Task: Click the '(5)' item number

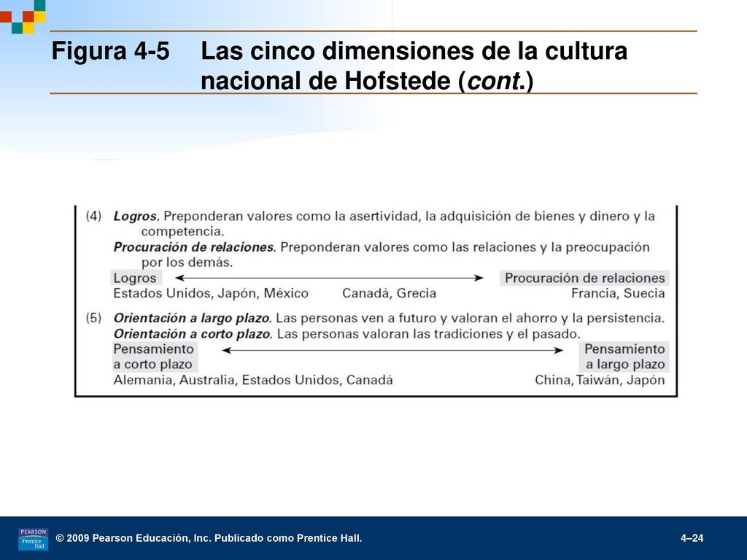Action: (94, 318)
